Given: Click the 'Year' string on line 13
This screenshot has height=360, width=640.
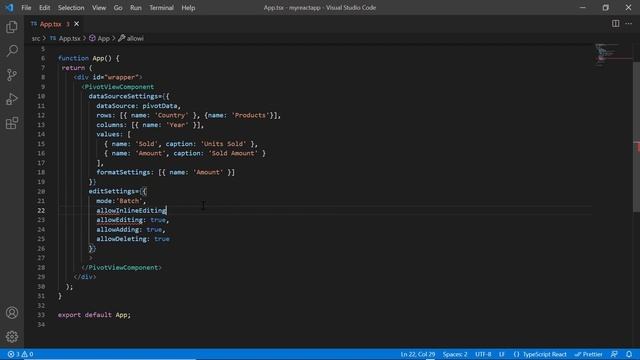Looking at the screenshot, I should click(x=177, y=125).
